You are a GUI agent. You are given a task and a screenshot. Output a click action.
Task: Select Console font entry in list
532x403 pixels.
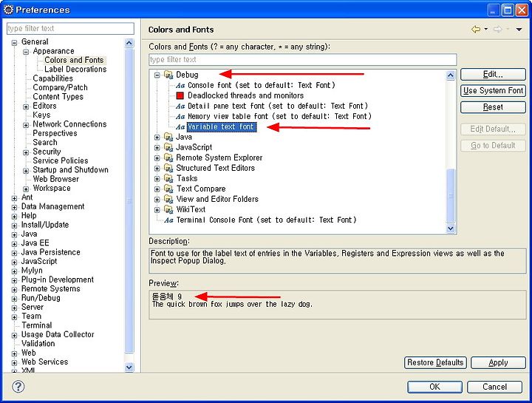point(262,86)
